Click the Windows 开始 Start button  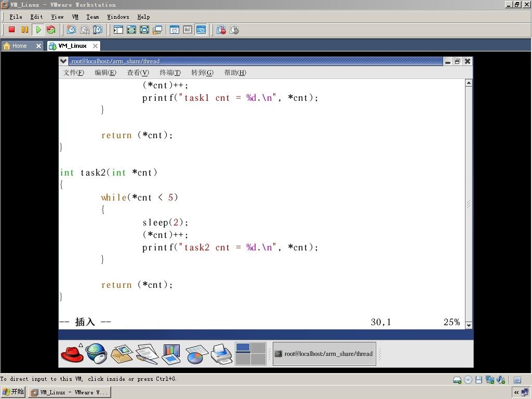coord(13,392)
